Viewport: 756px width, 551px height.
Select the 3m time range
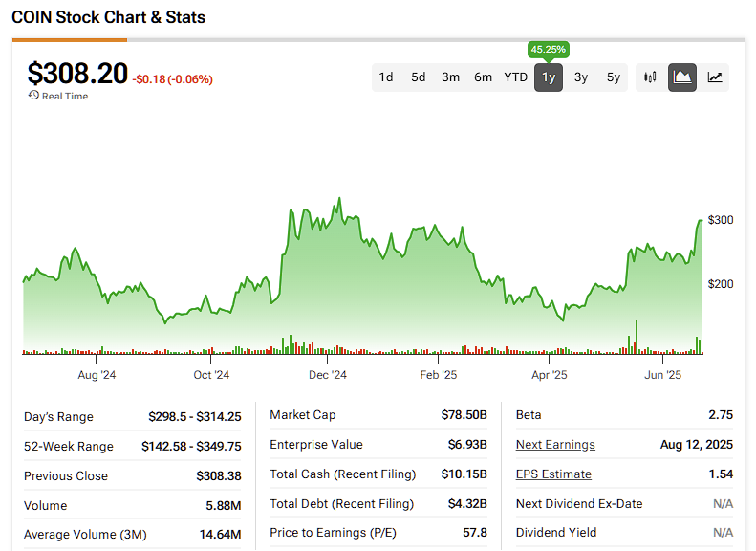[x=451, y=77]
